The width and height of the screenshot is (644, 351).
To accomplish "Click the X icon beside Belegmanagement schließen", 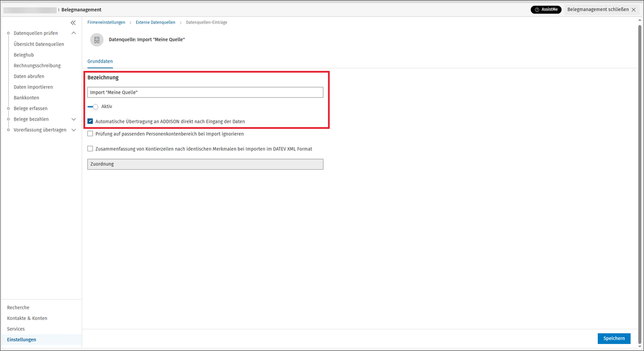I will 633,10.
